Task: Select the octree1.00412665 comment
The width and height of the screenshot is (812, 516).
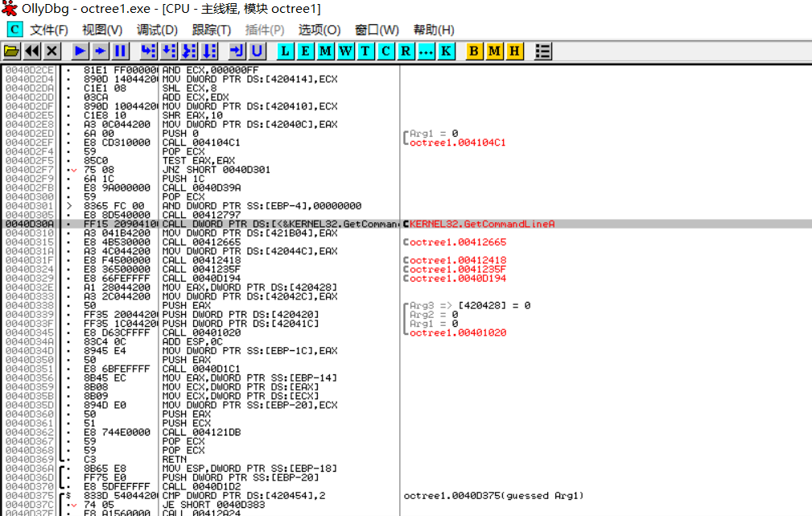Action: (457, 242)
